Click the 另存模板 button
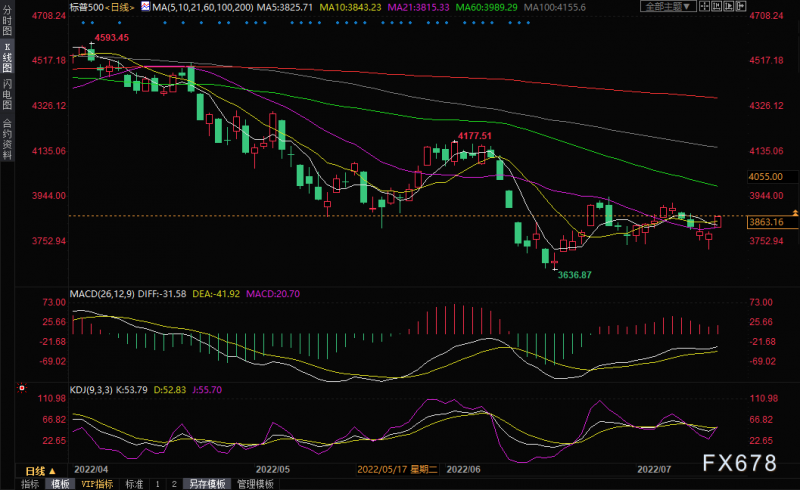 [x=207, y=484]
